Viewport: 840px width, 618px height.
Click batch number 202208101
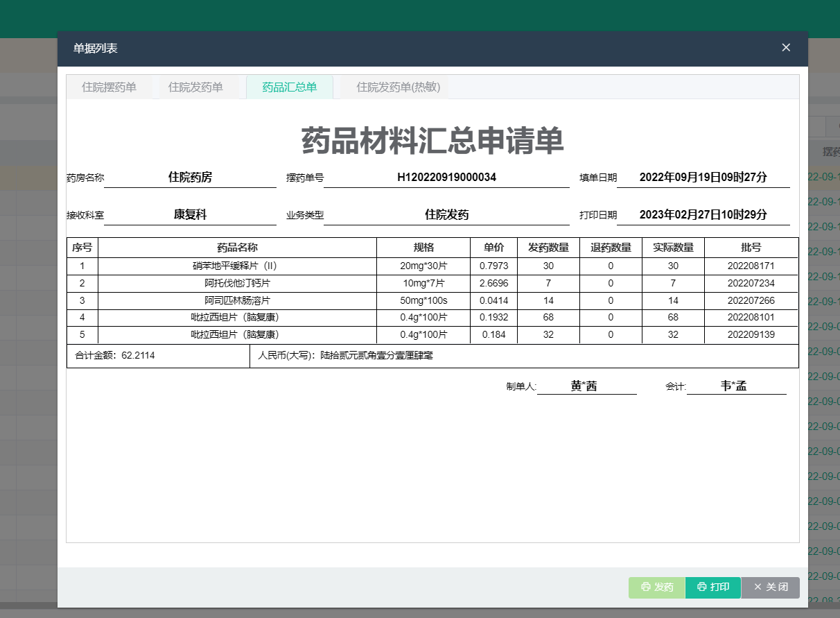(751, 317)
